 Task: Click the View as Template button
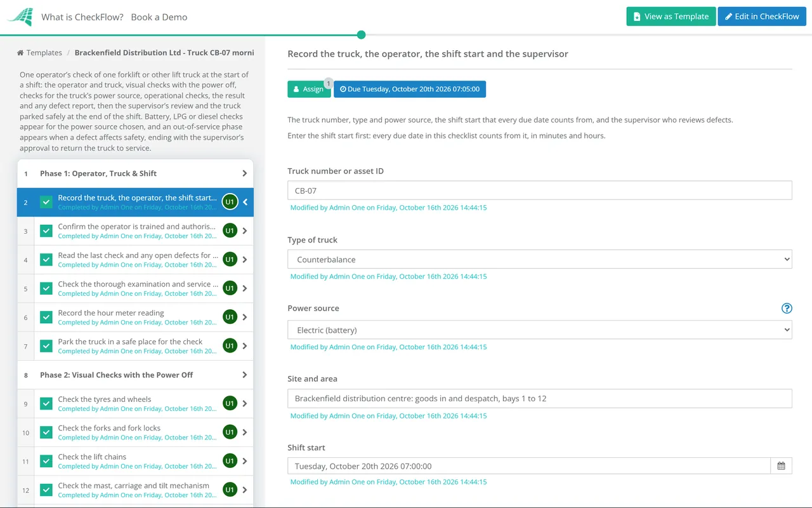coord(671,17)
